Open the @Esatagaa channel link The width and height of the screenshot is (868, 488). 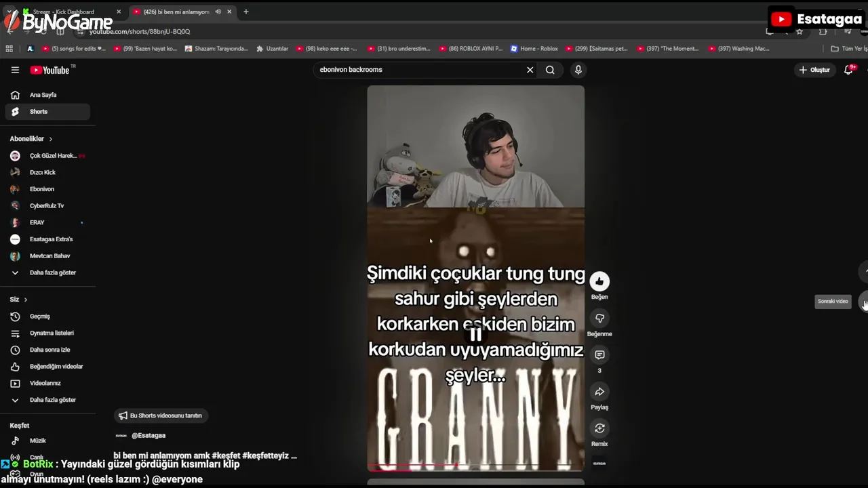tap(149, 435)
